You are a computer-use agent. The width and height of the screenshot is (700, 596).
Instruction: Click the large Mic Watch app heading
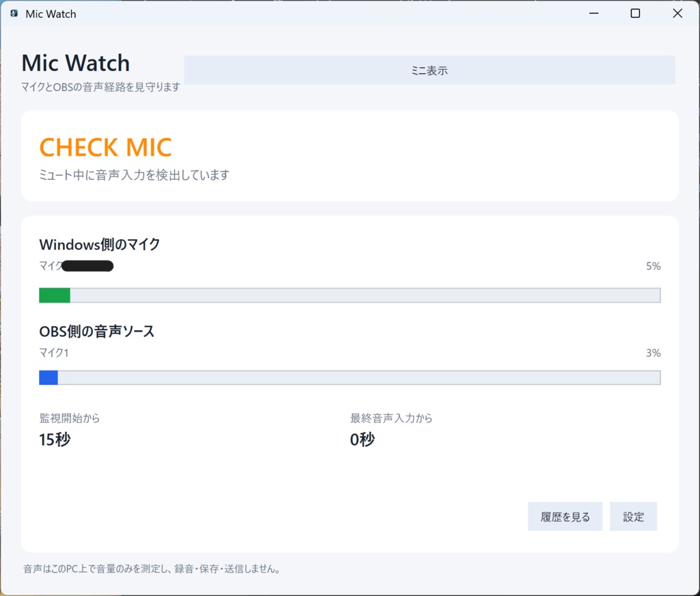coord(76,63)
